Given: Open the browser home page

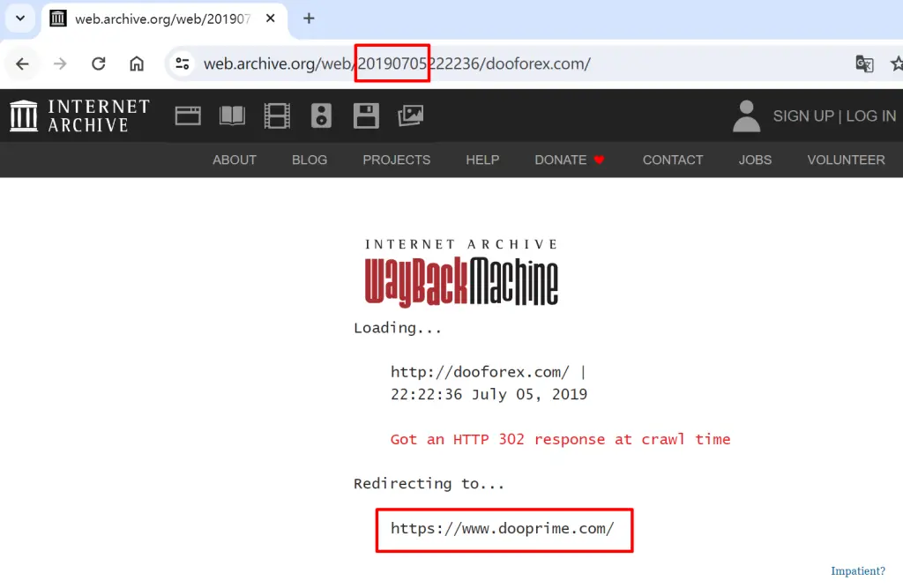Looking at the screenshot, I should coord(137,64).
